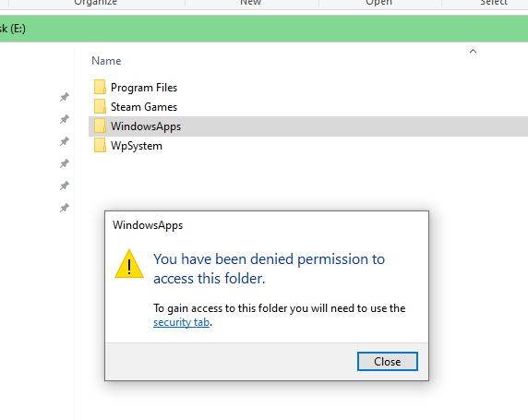Collapse using the chevron above file list
Viewport: 528px width, 420px height.
pyautogui.click(x=473, y=51)
